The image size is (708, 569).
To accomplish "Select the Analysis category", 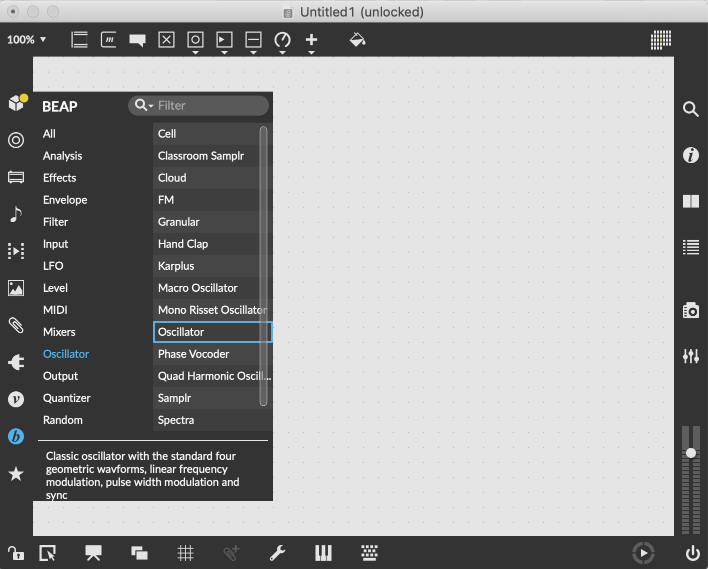I will tap(62, 156).
